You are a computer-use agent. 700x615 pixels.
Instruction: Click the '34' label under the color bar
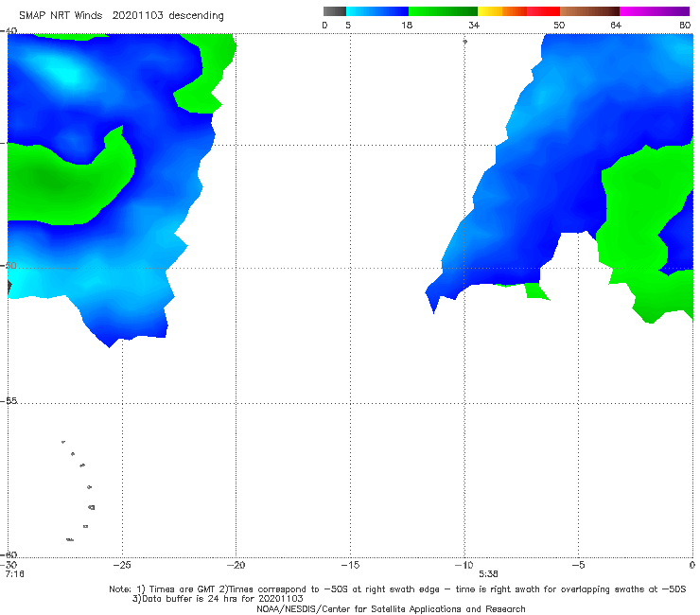pyautogui.click(x=474, y=26)
